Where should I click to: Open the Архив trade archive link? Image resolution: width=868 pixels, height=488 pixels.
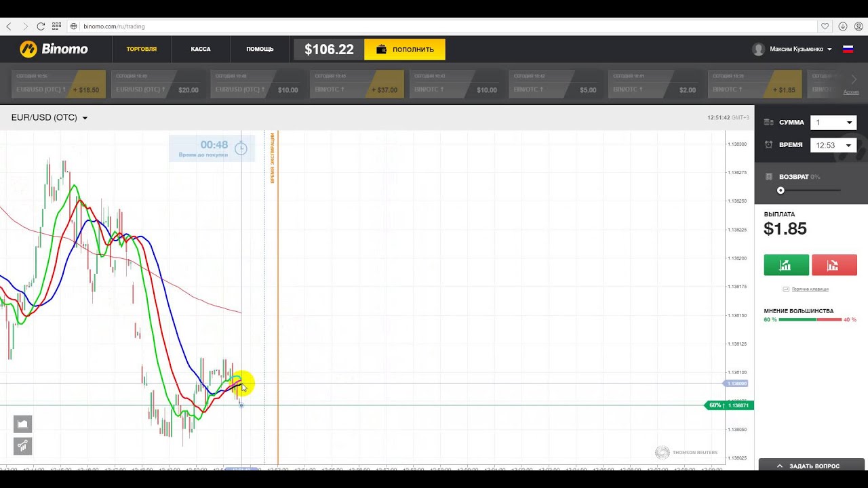tap(850, 91)
